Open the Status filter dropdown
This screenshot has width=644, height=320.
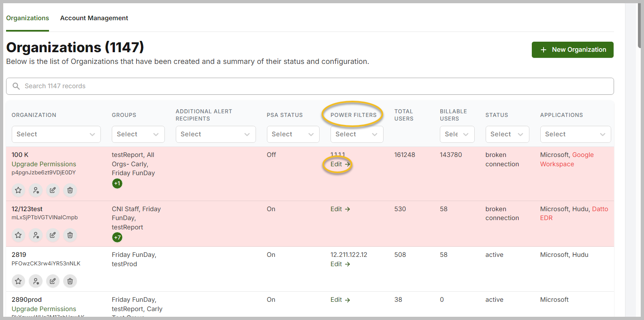[508, 134]
